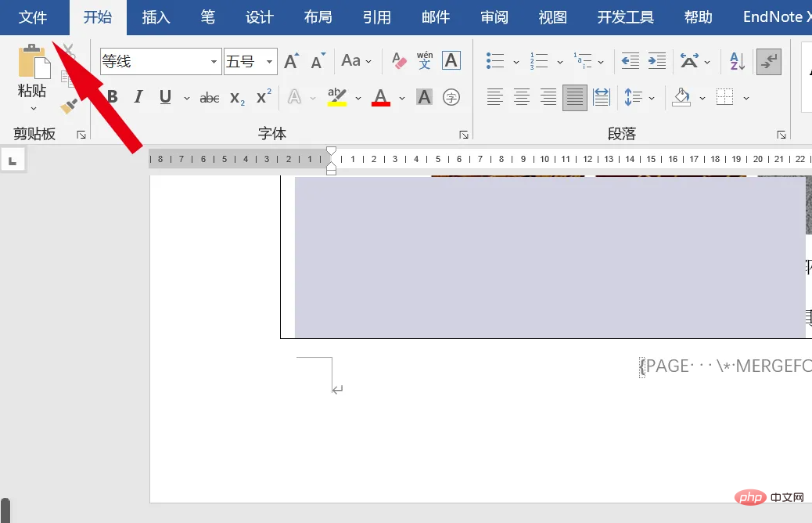Open the 文件 menu
The height and width of the screenshot is (523, 812).
tap(33, 16)
